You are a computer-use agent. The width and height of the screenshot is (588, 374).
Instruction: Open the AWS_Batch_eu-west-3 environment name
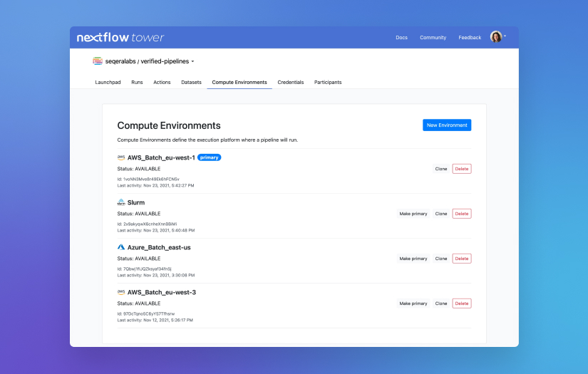click(x=162, y=292)
